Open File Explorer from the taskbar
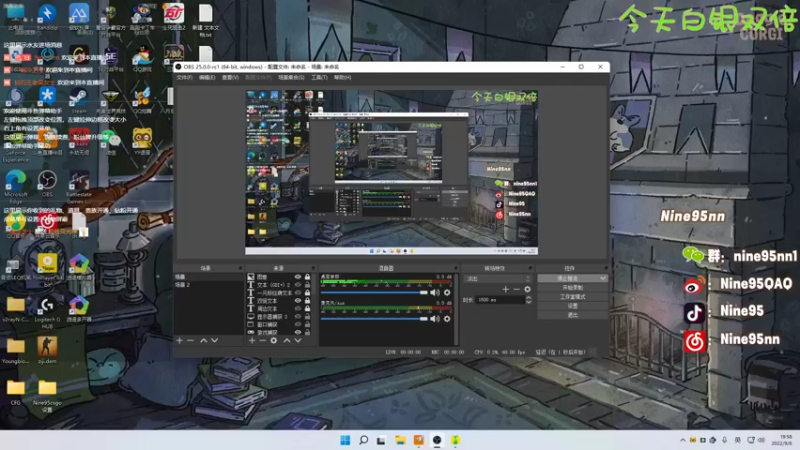This screenshot has height=450, width=800. pyautogui.click(x=400, y=440)
